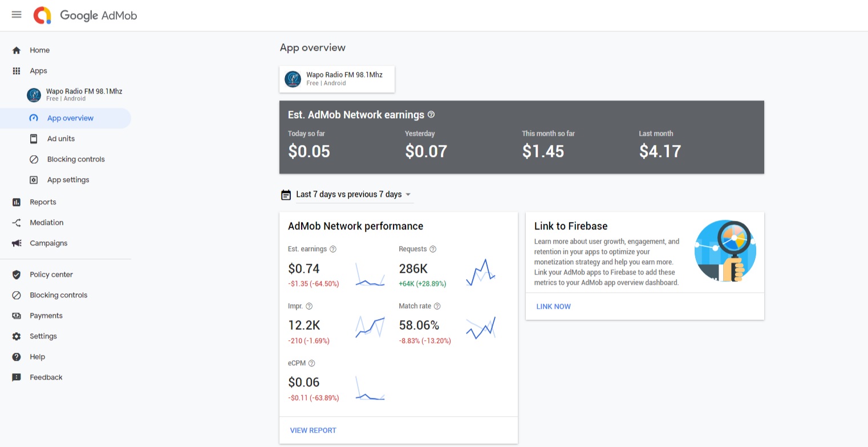This screenshot has width=868, height=447.
Task: Click the Requests sparkline chart
Action: click(481, 272)
